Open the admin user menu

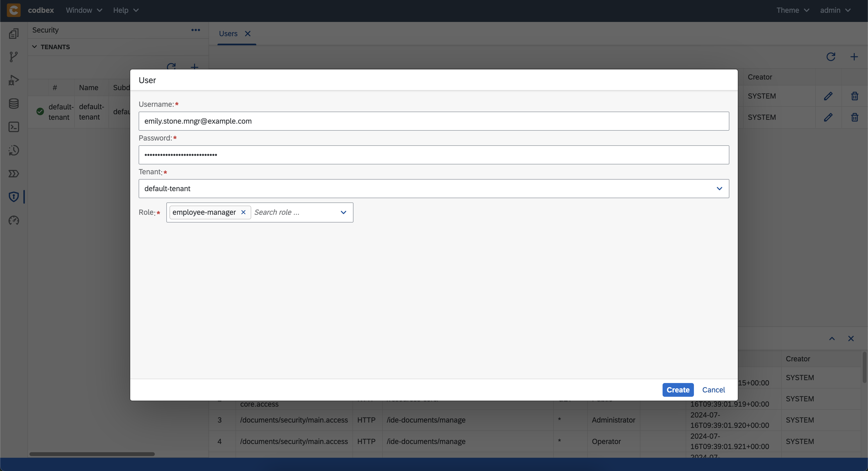pos(835,10)
